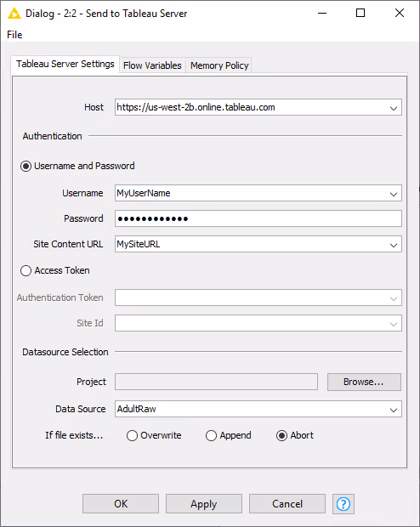Open the File menu
This screenshot has height=527, width=420.
tap(14, 35)
